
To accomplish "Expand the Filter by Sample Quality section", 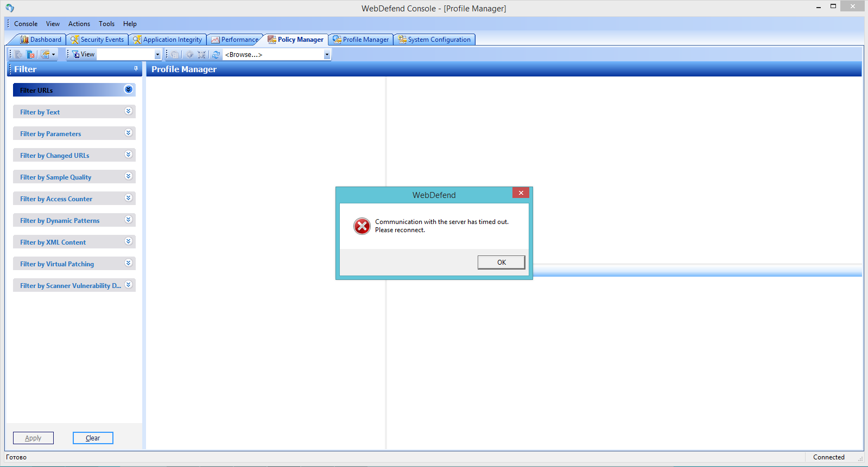I will pos(129,176).
